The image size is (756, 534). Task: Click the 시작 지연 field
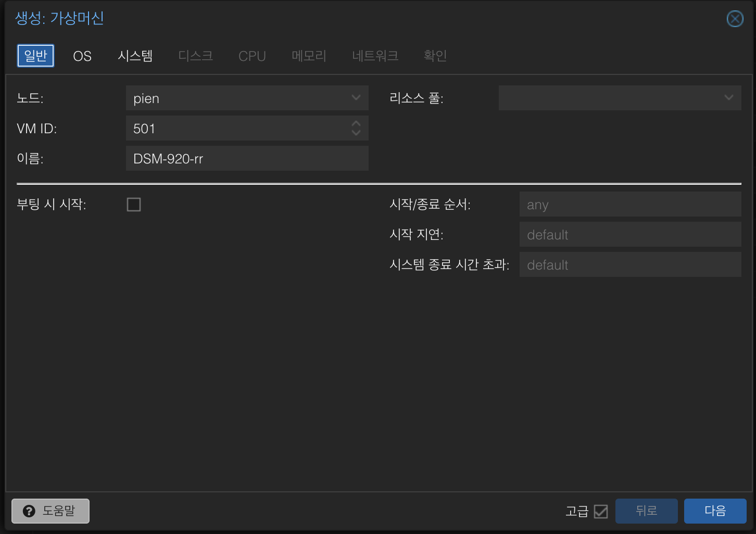[630, 234]
